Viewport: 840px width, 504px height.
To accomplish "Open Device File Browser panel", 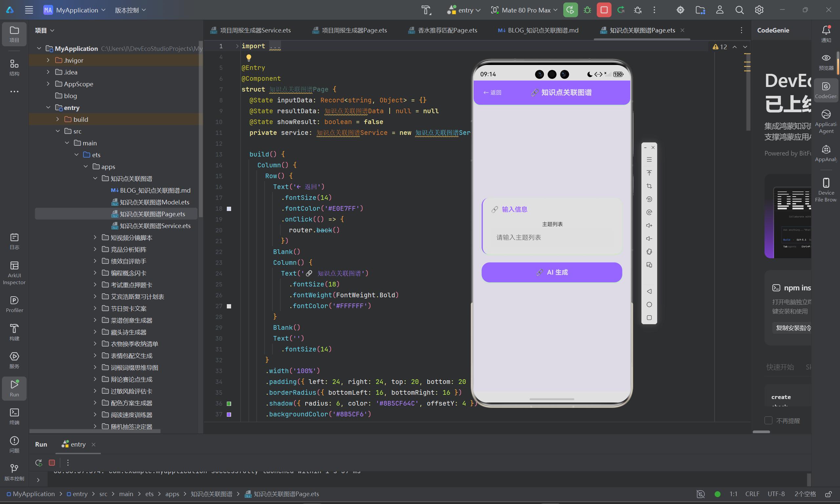I will pyautogui.click(x=826, y=190).
